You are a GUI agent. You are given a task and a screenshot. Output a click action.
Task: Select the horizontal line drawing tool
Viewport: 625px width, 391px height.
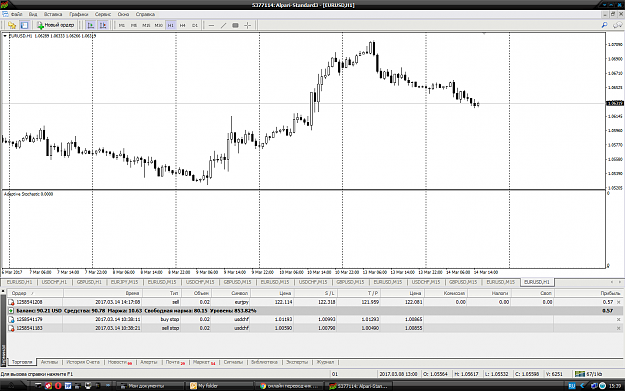click(x=212, y=25)
